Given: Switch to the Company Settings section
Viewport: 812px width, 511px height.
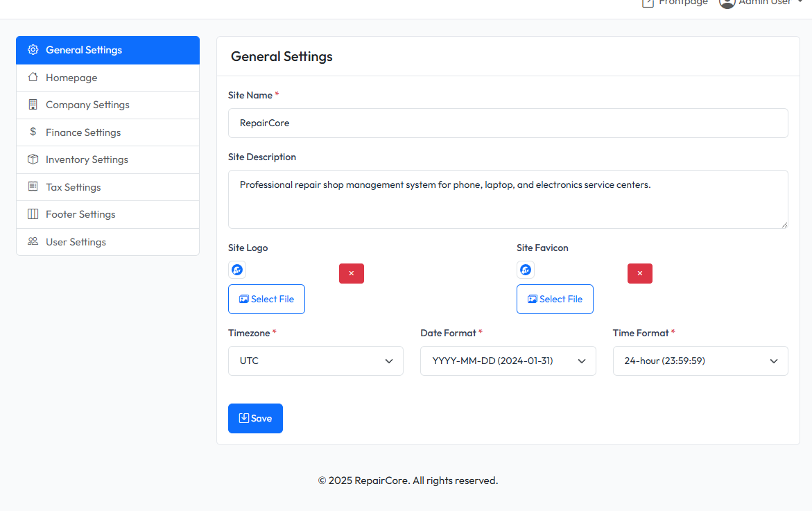Looking at the screenshot, I should click(x=88, y=104).
